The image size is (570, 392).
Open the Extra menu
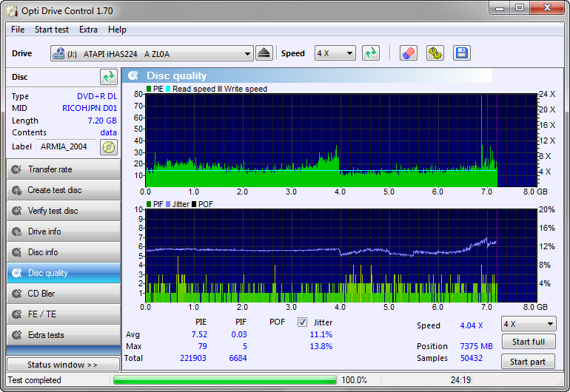click(88, 30)
